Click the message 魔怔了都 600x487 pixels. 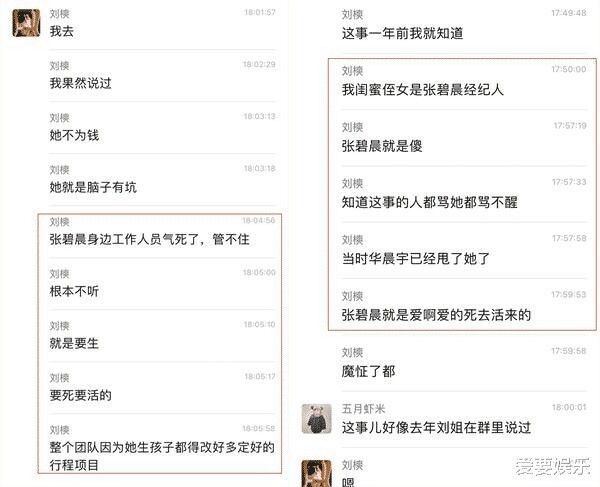click(368, 371)
